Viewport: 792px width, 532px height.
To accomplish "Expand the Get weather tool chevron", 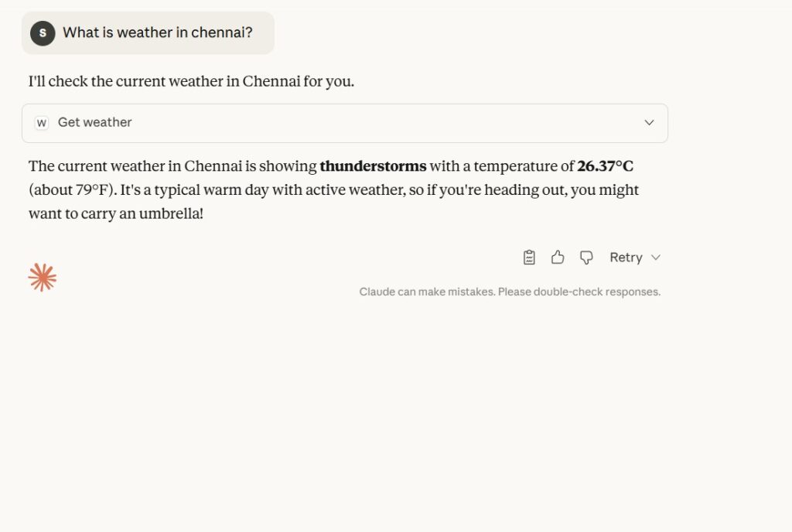I will click(x=649, y=123).
